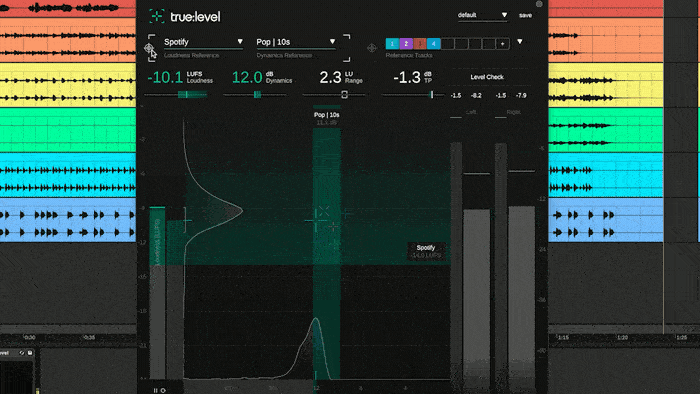Viewport: 700px width, 394px height.
Task: Click the 12.0 dB Dynamics readout
Action: (x=262, y=77)
